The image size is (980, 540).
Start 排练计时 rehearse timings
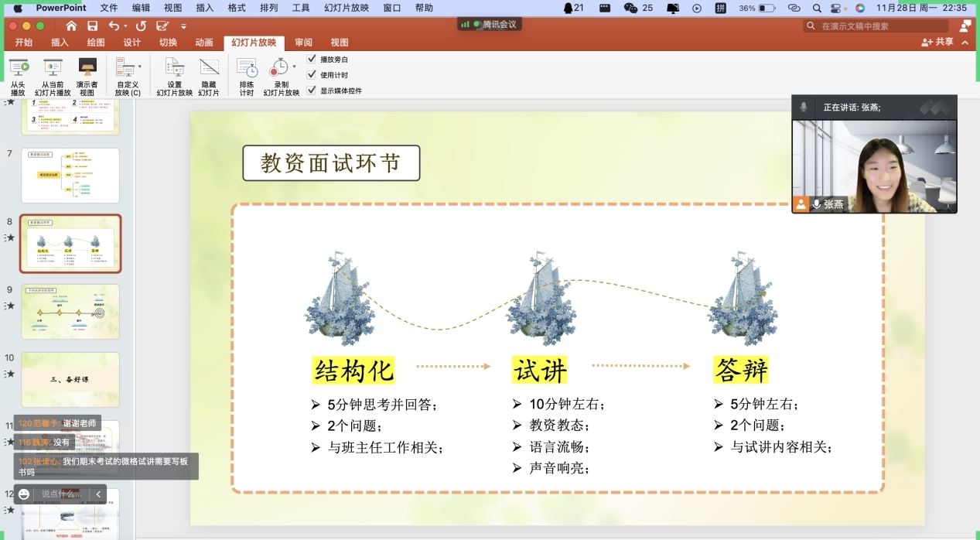[247, 68]
